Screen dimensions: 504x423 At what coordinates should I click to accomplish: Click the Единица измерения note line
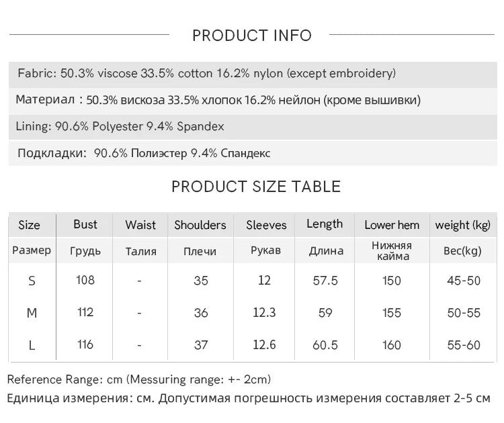point(249,398)
